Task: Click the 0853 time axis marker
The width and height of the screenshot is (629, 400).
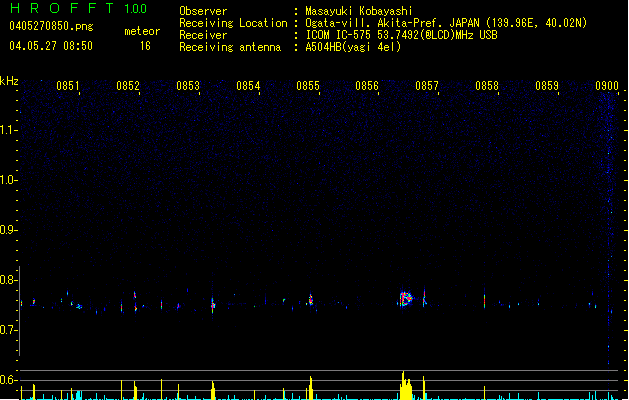Action: coord(188,86)
